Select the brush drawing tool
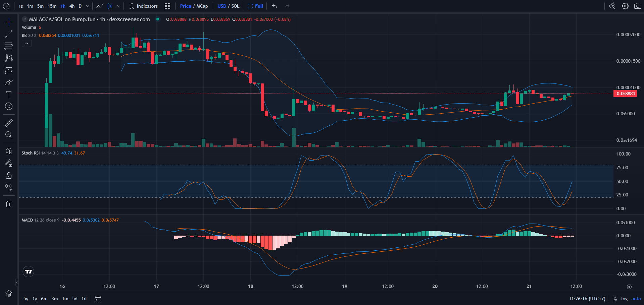 pyautogui.click(x=8, y=82)
